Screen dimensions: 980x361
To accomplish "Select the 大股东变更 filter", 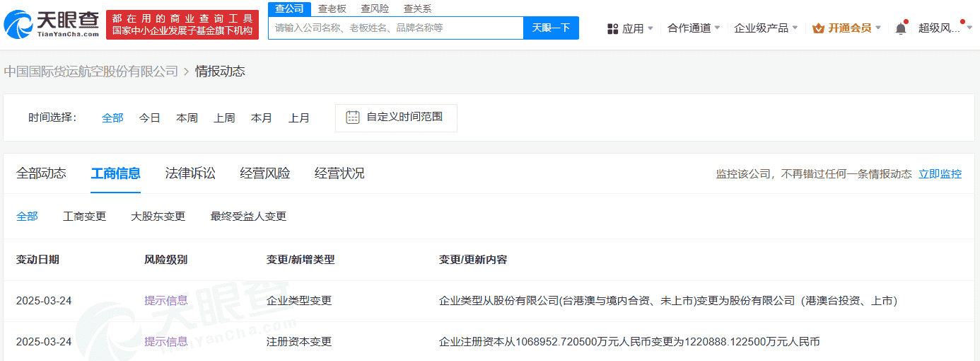I will [158, 216].
